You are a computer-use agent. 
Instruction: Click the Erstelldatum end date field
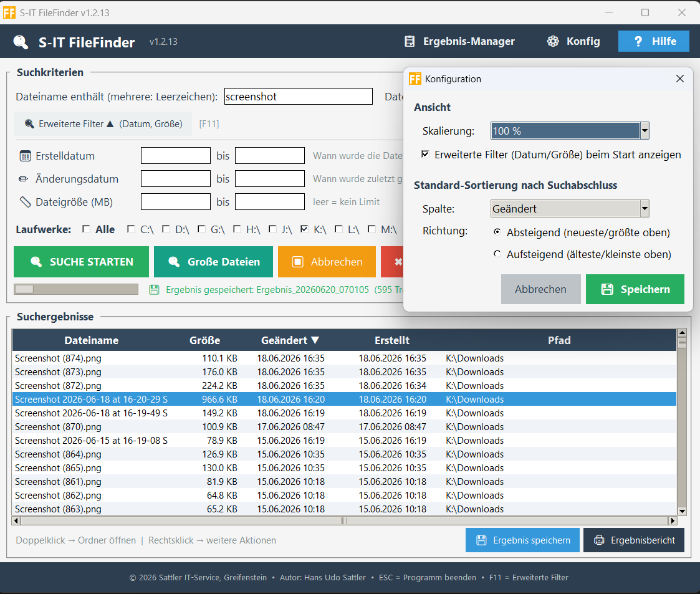270,156
